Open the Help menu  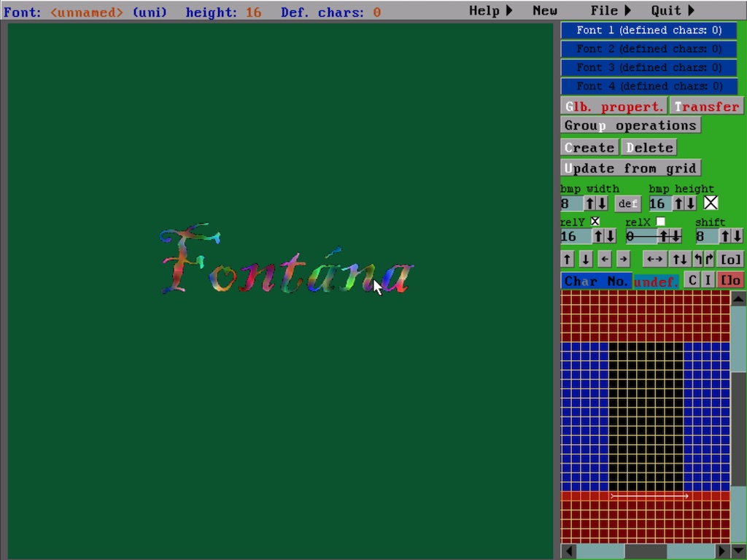pos(490,10)
